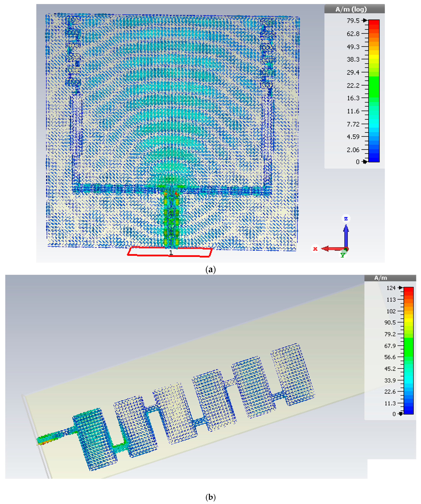Screen dimensions: 421x504
Task: Click the 124 maximum marker arrow
Action: click(x=401, y=288)
